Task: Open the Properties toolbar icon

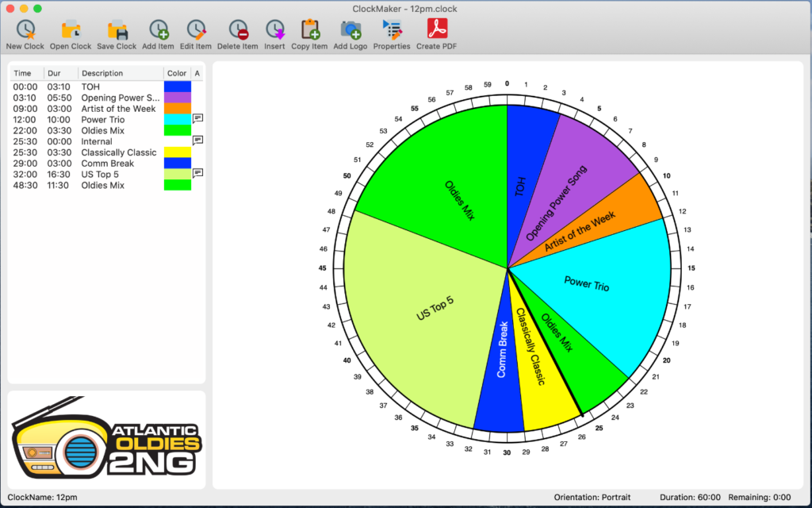Action: pyautogui.click(x=392, y=29)
